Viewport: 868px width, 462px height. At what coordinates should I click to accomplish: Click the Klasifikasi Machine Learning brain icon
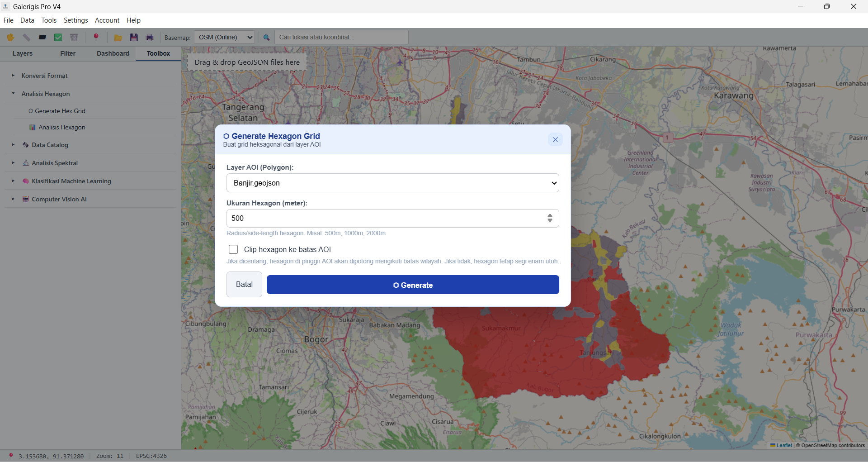[x=26, y=181]
